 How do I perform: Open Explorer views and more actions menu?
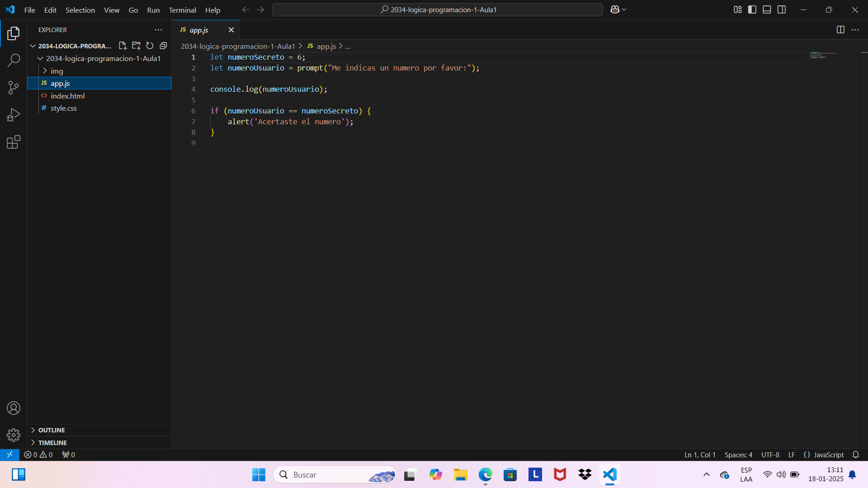(158, 30)
